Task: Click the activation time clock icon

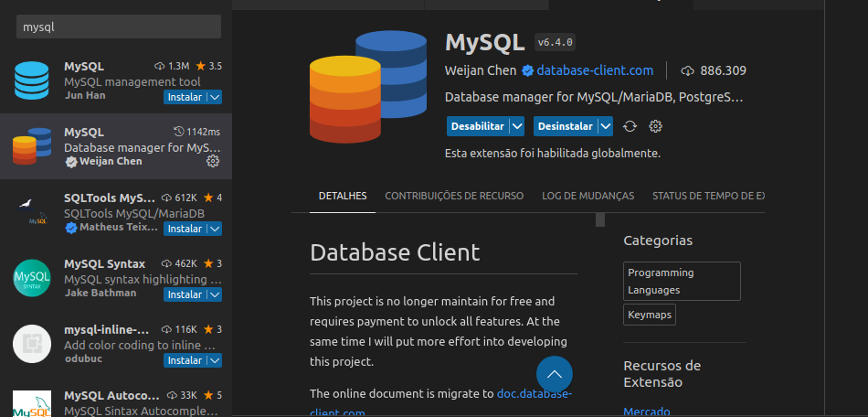Action: click(x=179, y=132)
